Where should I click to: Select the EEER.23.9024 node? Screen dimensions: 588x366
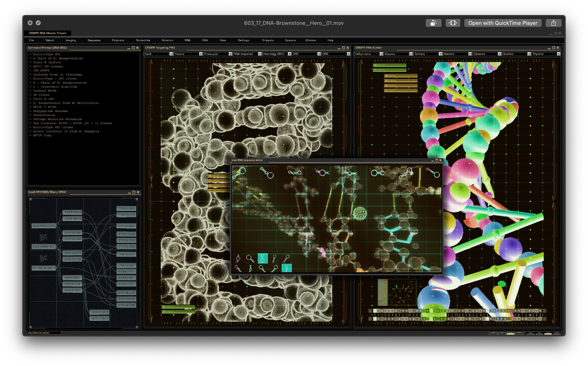tap(100, 319)
